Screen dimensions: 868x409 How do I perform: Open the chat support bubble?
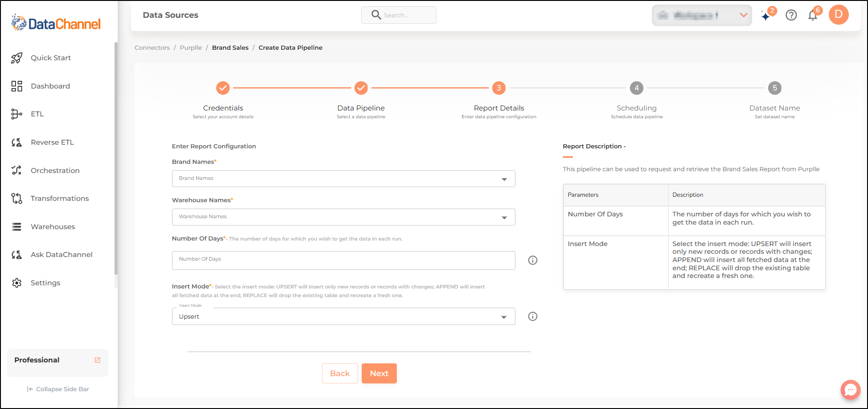(x=850, y=390)
